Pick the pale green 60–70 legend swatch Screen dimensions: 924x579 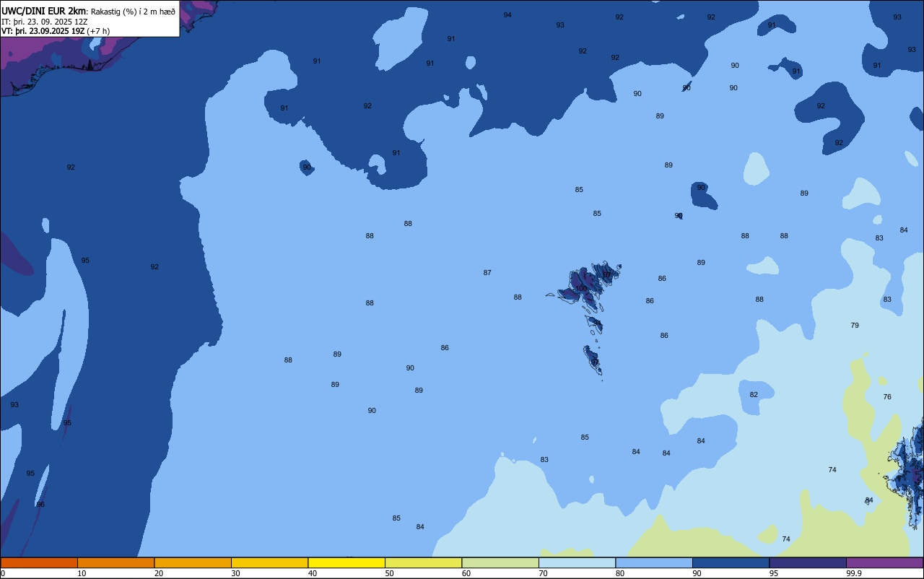500,562
